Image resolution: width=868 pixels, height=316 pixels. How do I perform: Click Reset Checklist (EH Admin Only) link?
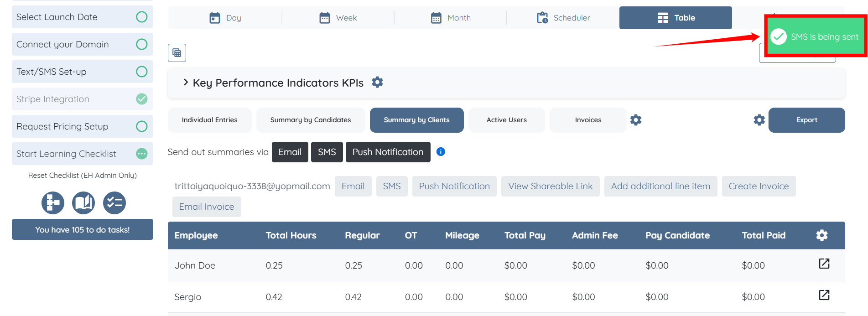(x=83, y=176)
